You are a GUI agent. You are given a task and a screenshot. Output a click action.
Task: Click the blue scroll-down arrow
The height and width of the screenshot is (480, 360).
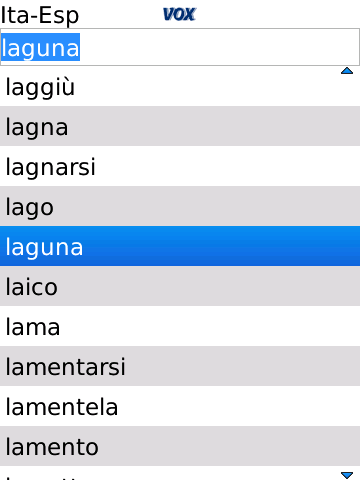click(347, 475)
